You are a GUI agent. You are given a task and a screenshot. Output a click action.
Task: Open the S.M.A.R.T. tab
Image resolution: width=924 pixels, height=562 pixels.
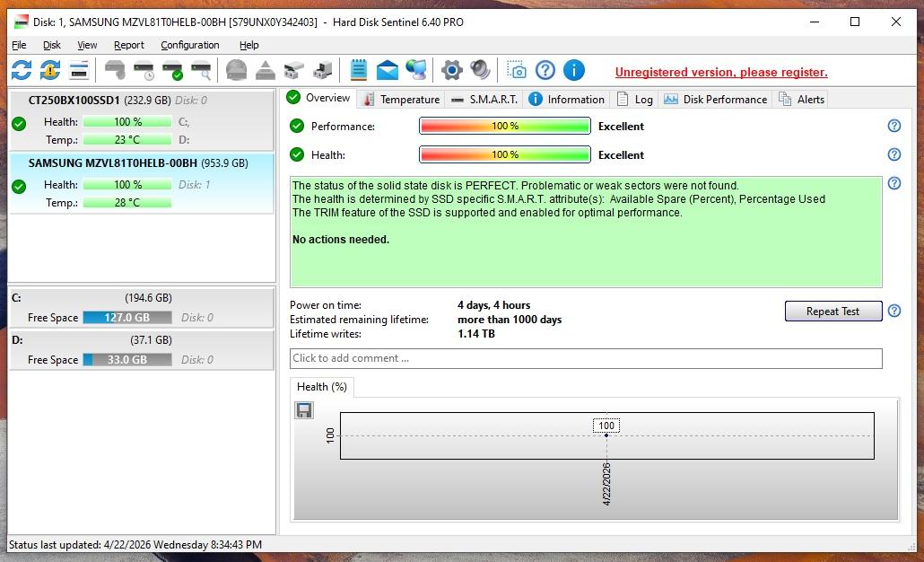[484, 100]
